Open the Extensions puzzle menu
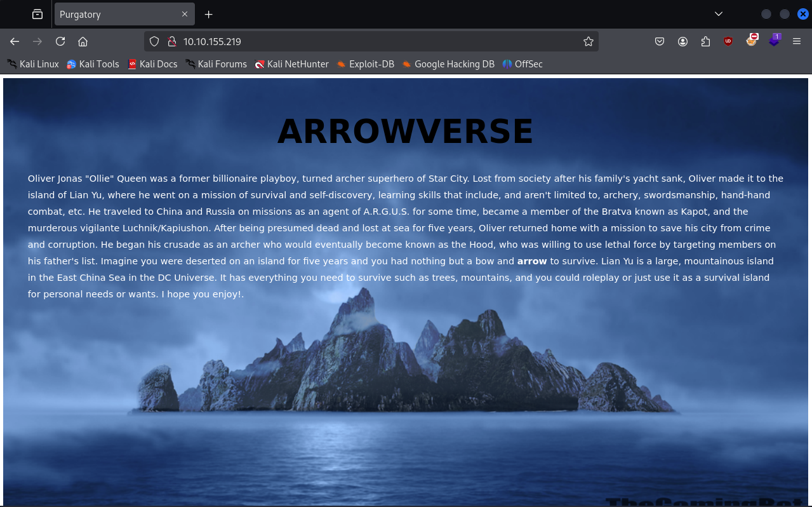Screen dimensions: 812x507 point(705,41)
